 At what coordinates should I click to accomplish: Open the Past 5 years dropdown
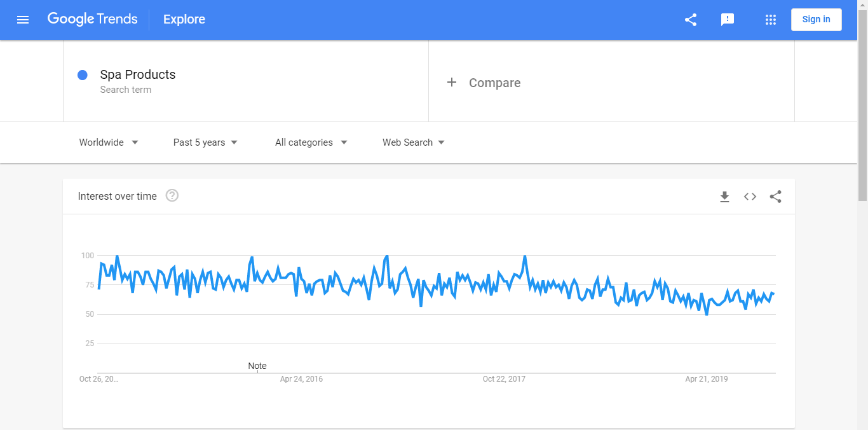[x=205, y=142]
